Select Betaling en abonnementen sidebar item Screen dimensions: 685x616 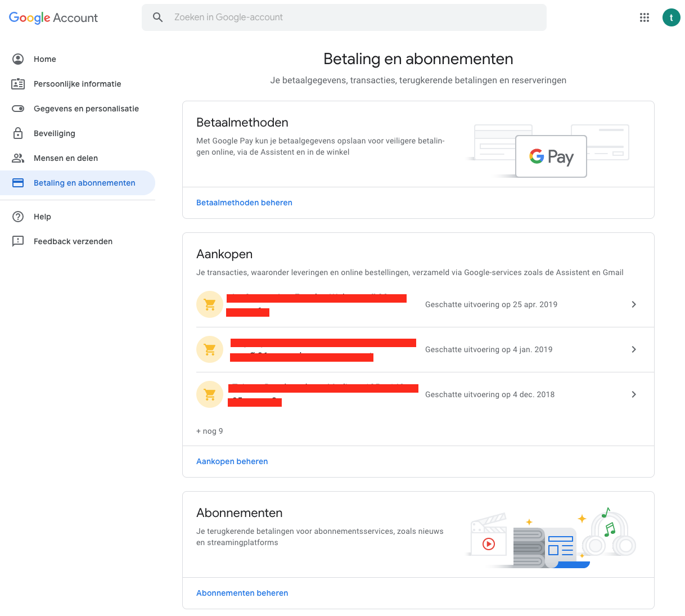(x=84, y=183)
